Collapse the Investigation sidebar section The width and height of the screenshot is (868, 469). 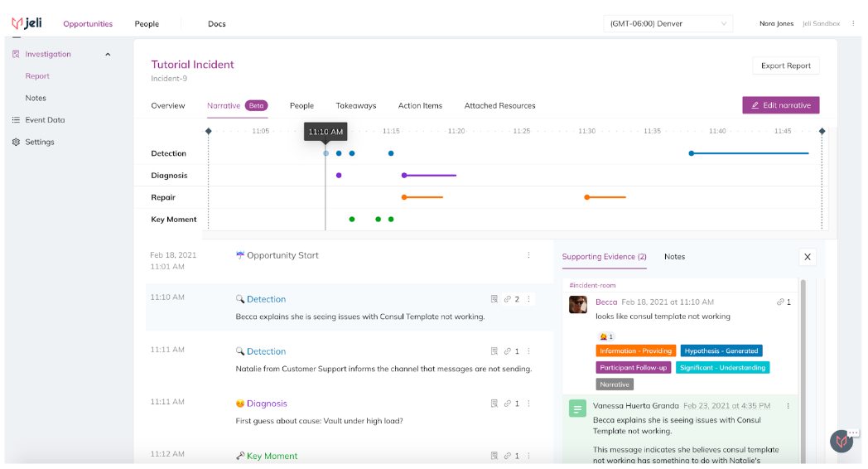(108, 54)
